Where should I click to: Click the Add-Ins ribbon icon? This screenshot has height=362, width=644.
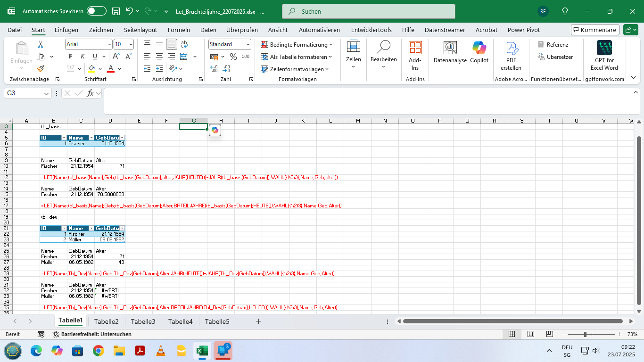tap(415, 56)
